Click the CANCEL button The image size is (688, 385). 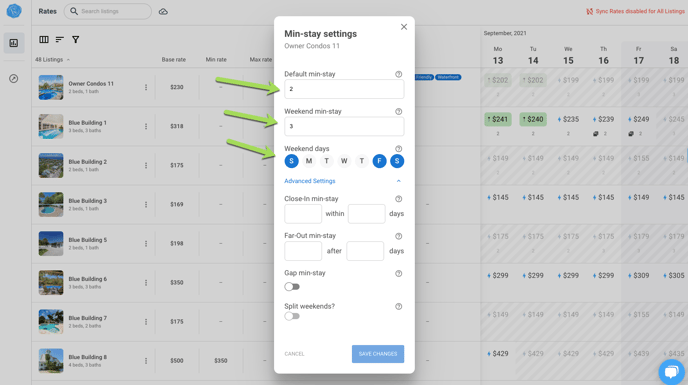click(x=294, y=354)
